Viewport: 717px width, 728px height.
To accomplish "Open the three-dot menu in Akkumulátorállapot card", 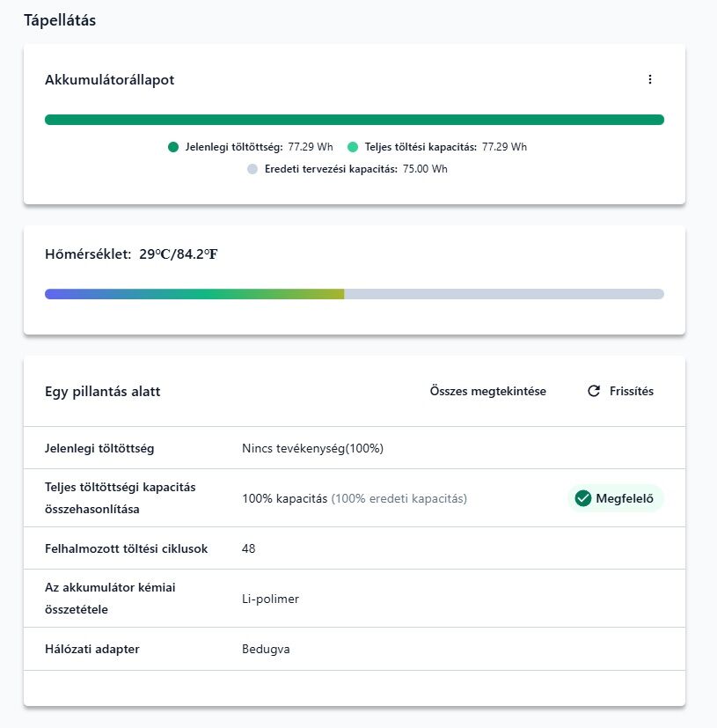I will point(650,79).
